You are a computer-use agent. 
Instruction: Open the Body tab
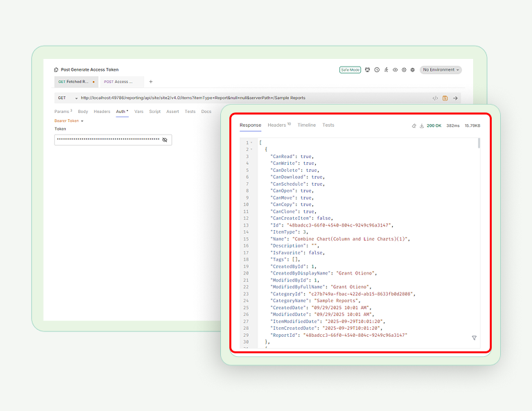[x=83, y=112]
